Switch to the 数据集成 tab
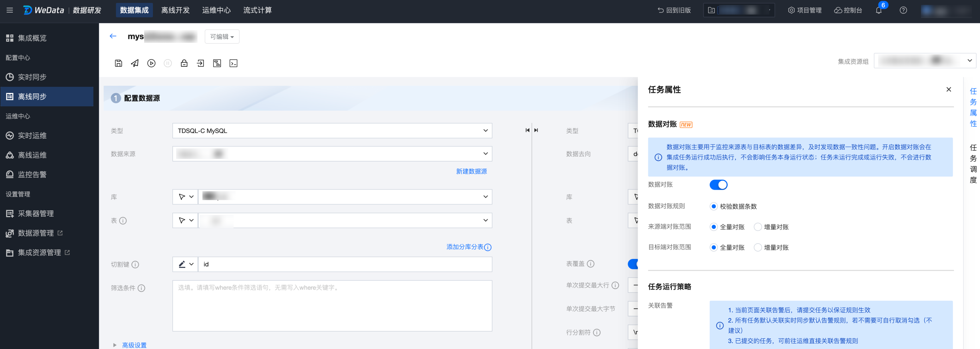 (134, 10)
